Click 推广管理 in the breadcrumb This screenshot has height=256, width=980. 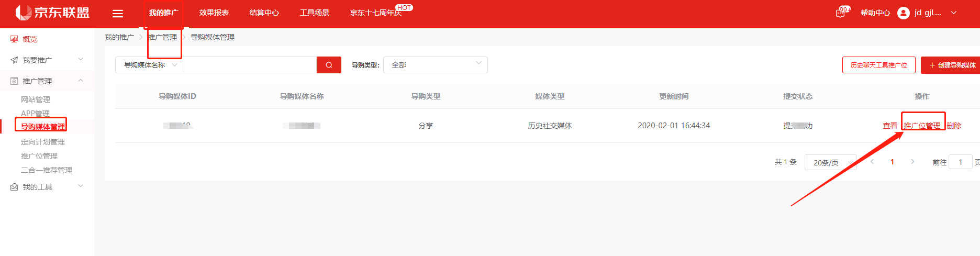coord(162,37)
